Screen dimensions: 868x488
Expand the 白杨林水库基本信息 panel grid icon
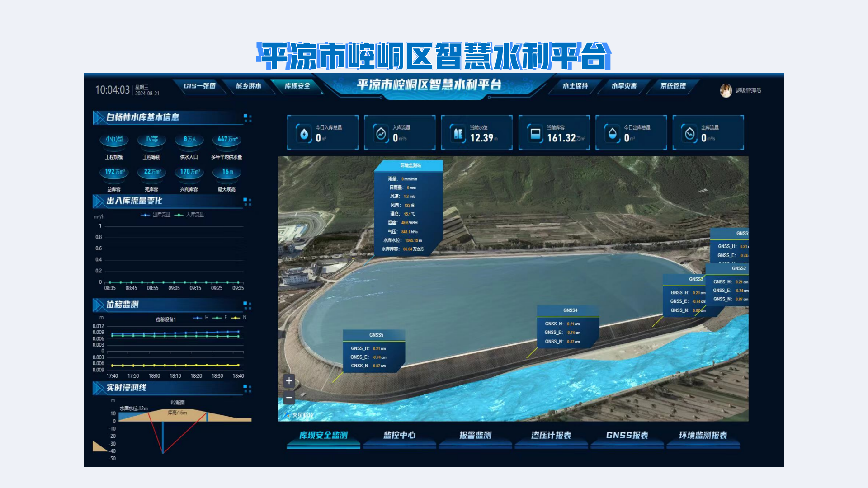(247, 118)
